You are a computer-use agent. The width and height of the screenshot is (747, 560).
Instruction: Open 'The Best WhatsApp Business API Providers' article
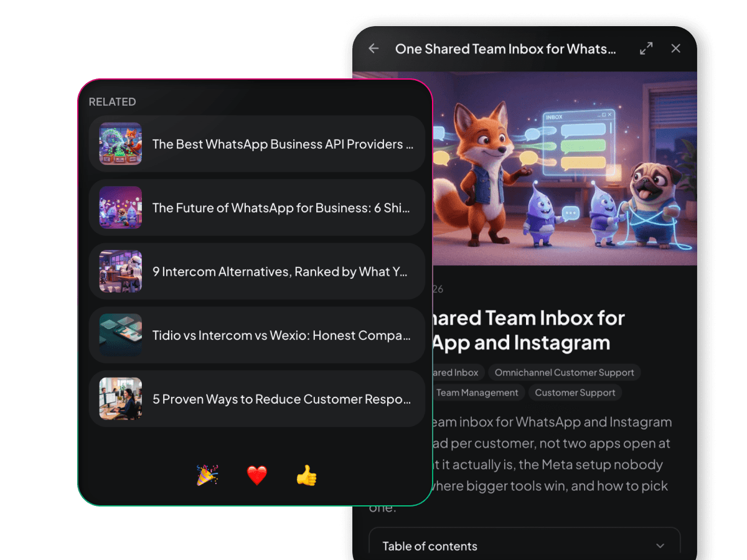257,144
